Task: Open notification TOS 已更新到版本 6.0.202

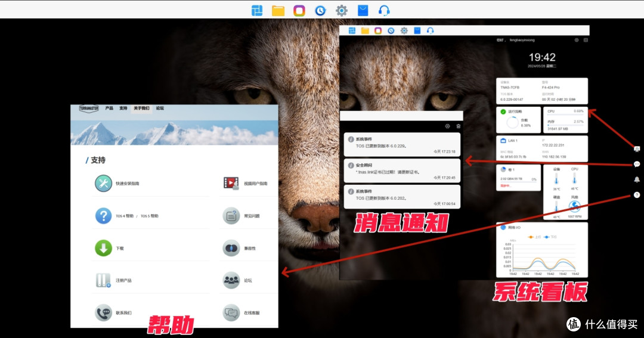Action: [402, 196]
